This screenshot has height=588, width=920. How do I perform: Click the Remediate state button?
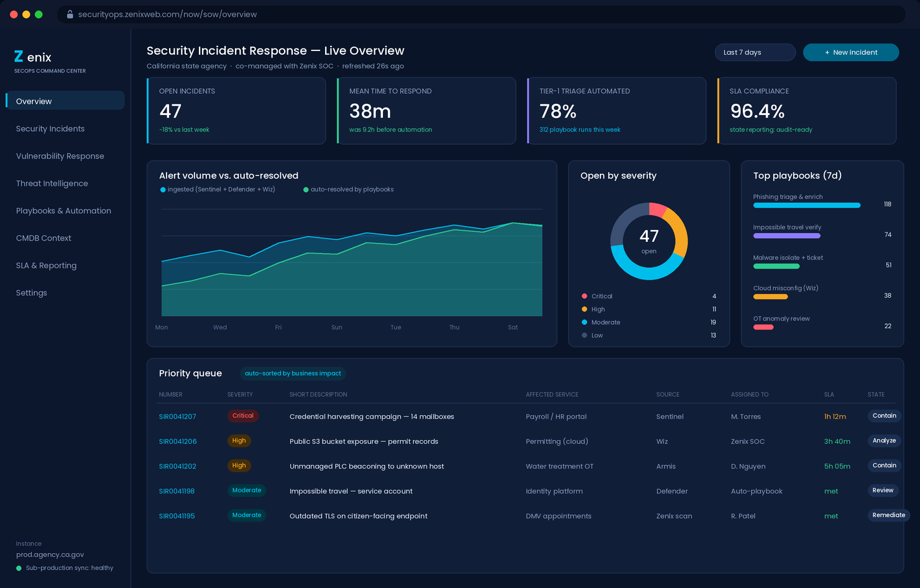pos(888,515)
